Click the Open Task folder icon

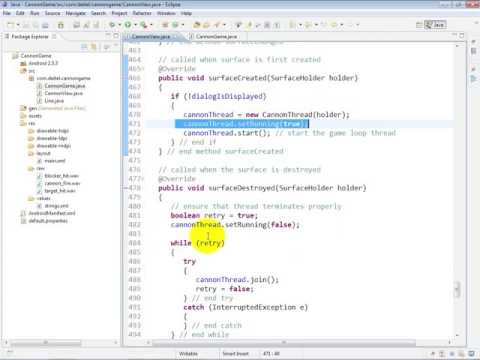[x=207, y=25]
